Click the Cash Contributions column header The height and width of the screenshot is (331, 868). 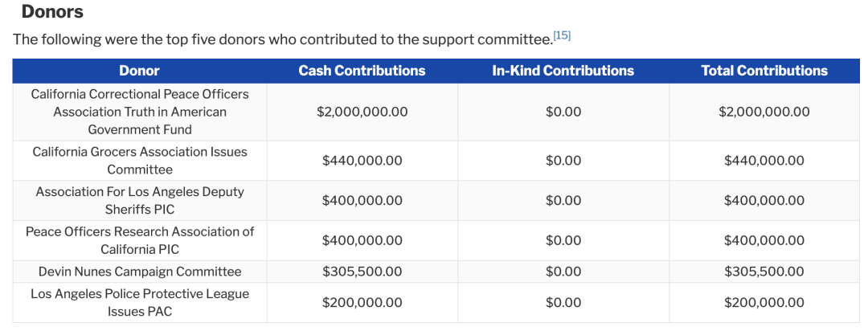[362, 71]
